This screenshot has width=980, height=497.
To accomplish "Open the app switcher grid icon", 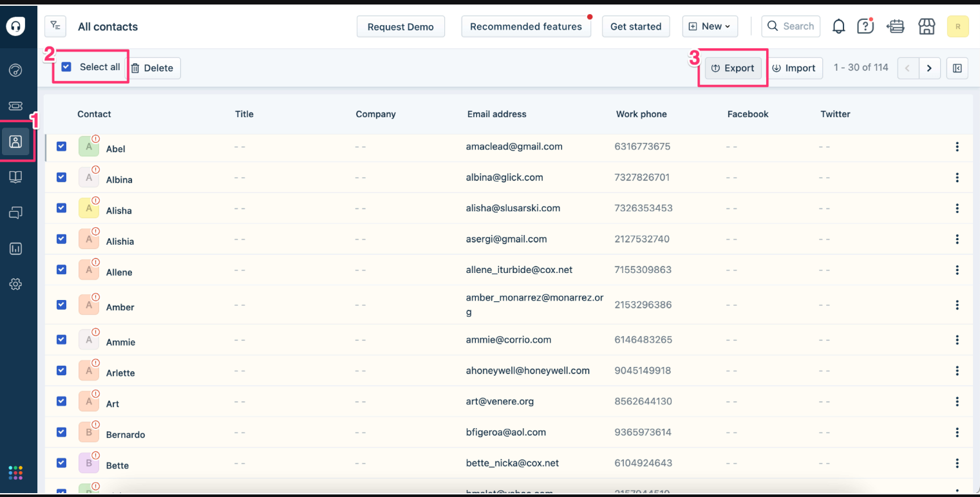I will tap(15, 473).
